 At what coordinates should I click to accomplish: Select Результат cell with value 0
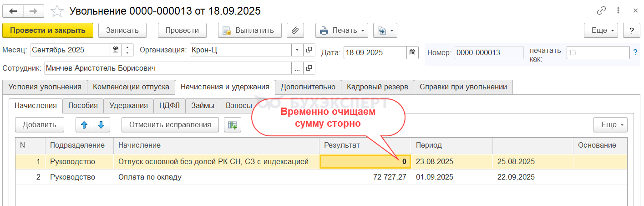[365, 161]
